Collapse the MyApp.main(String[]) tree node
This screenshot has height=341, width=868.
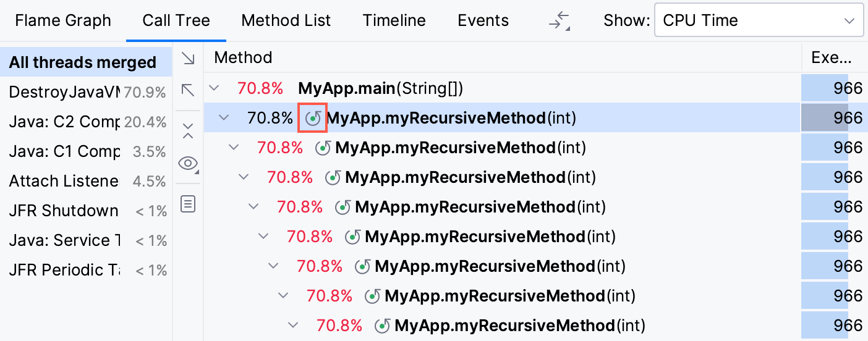pos(215,88)
